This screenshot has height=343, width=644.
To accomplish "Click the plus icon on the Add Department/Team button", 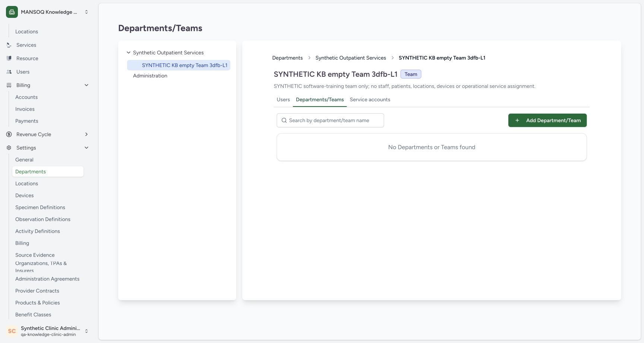I will pos(517,120).
